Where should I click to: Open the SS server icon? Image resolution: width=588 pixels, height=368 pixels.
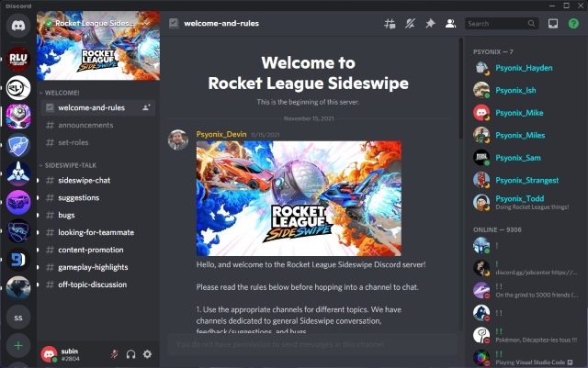(x=18, y=318)
